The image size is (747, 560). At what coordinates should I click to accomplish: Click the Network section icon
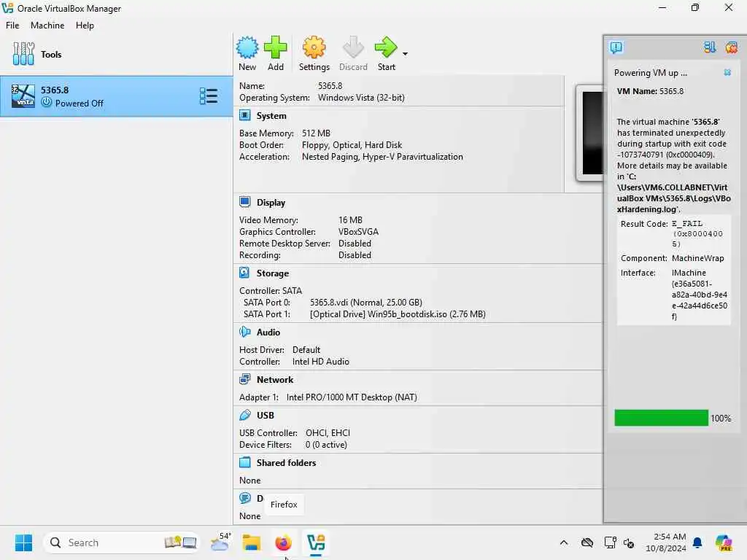245,379
